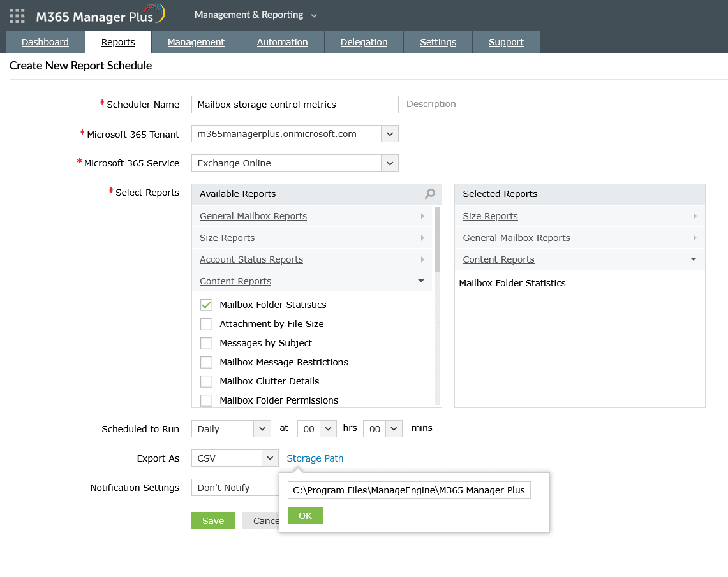Collapse Content Reports under Selected Reports
This screenshot has height=577, width=728.
(x=694, y=259)
